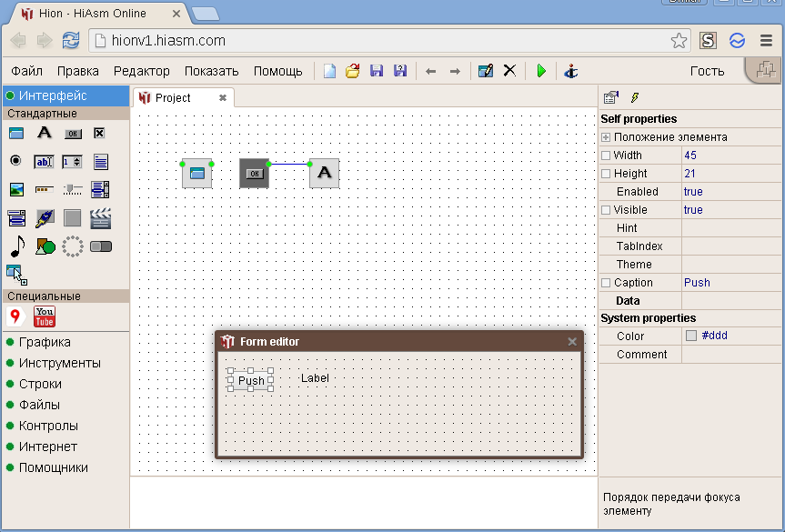Expand the Положение элемента property group

pos(606,137)
